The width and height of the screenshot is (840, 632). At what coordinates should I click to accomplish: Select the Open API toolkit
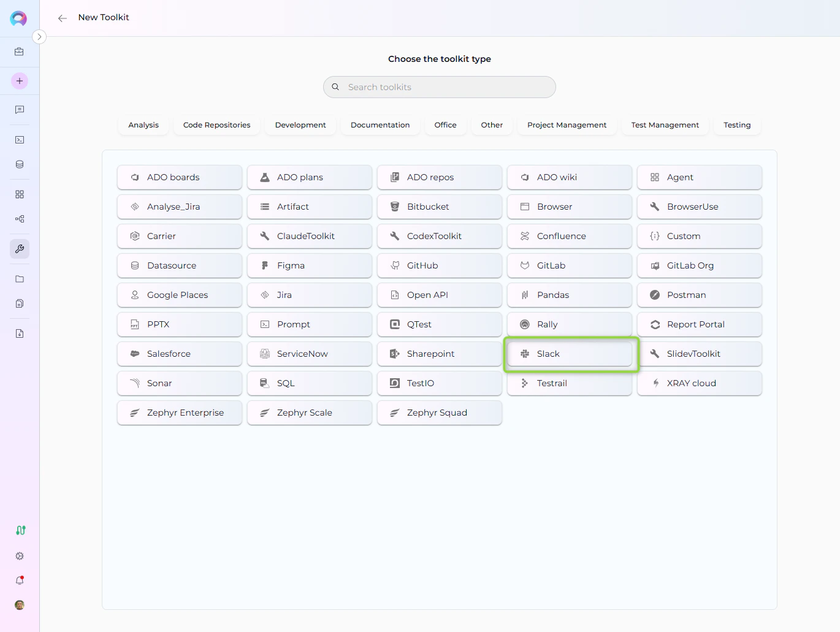pyautogui.click(x=440, y=295)
